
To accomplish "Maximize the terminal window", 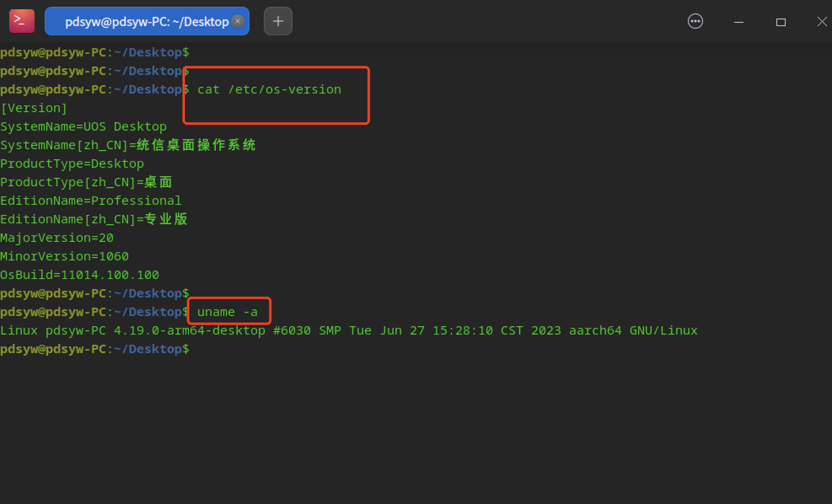I will 781,22.
